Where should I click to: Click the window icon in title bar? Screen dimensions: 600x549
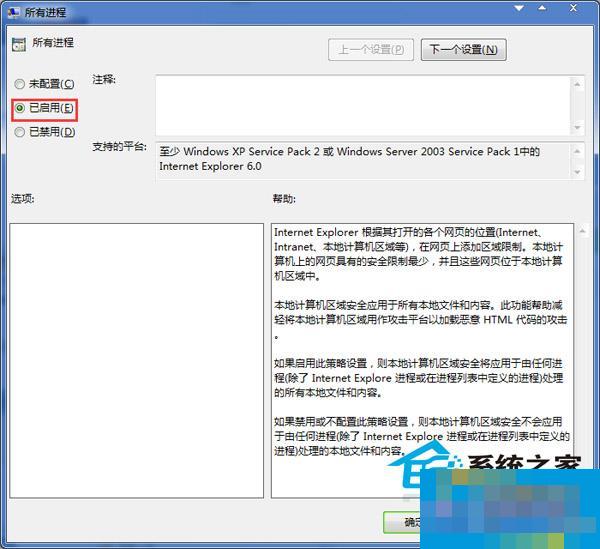pyautogui.click(x=14, y=12)
